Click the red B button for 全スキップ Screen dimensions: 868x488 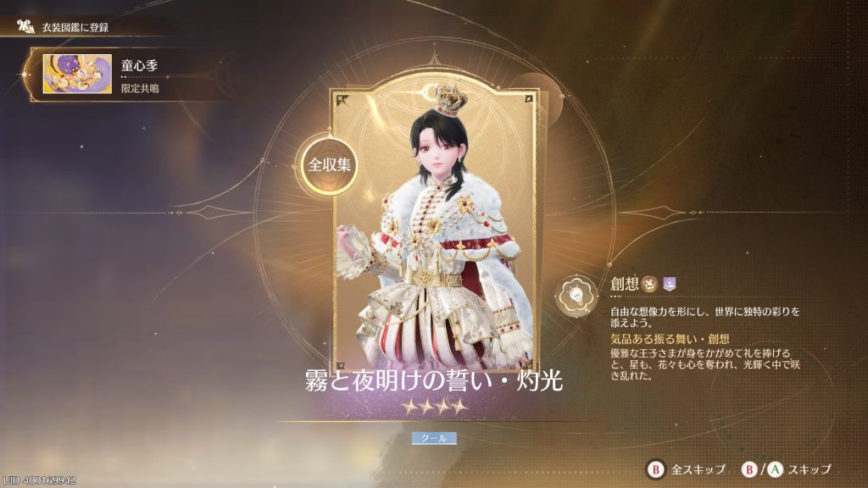click(x=655, y=469)
